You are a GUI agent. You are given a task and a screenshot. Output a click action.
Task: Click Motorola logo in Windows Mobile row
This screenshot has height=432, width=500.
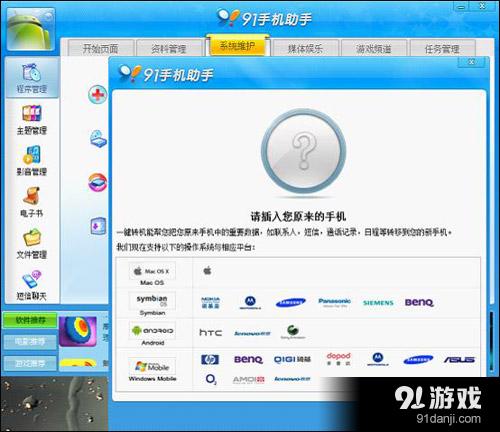tap(378, 359)
